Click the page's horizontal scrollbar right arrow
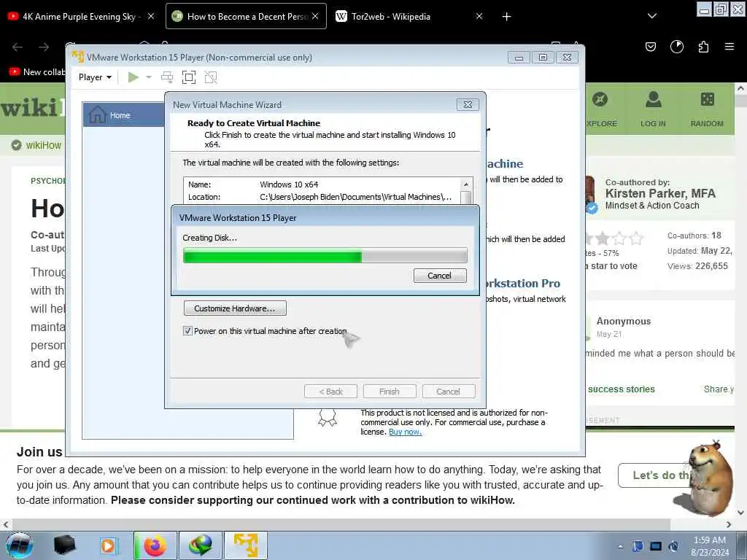The image size is (747, 560). pos(729,524)
